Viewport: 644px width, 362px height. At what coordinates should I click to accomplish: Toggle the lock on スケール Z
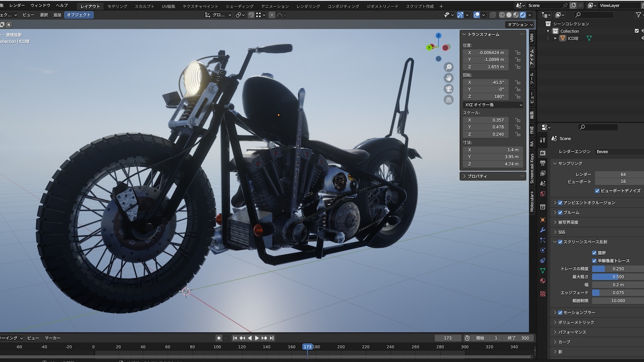coord(518,134)
